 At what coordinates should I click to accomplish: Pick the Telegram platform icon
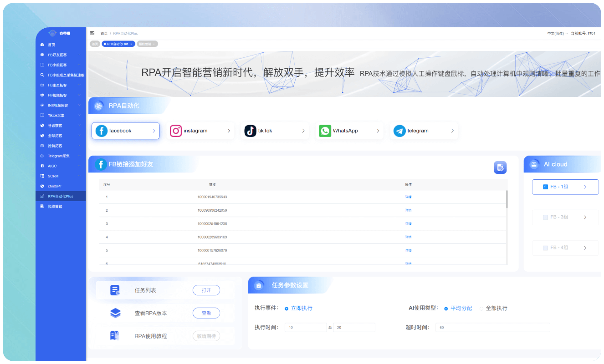(399, 131)
